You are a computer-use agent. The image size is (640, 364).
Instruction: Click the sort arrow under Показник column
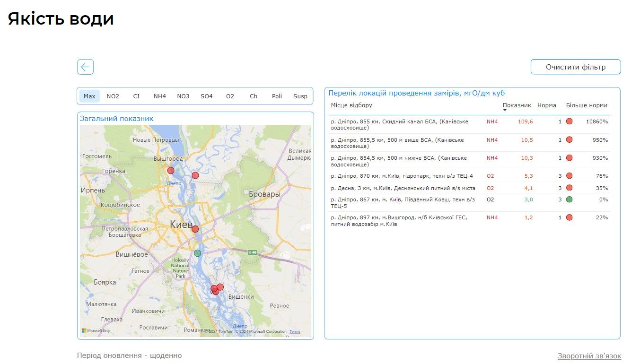pyautogui.click(x=505, y=110)
